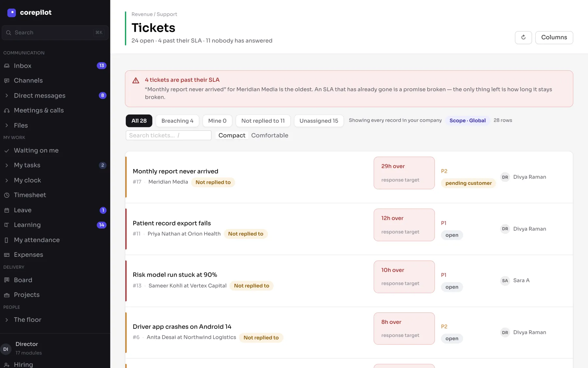This screenshot has height=368, width=588.
Task: Open Meetings & calls headset icon
Action: click(7, 111)
